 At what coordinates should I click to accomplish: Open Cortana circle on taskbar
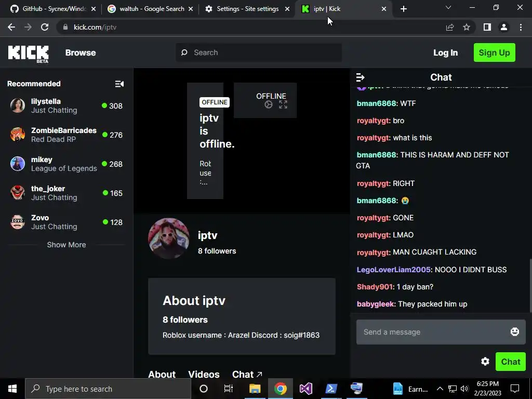click(204, 389)
